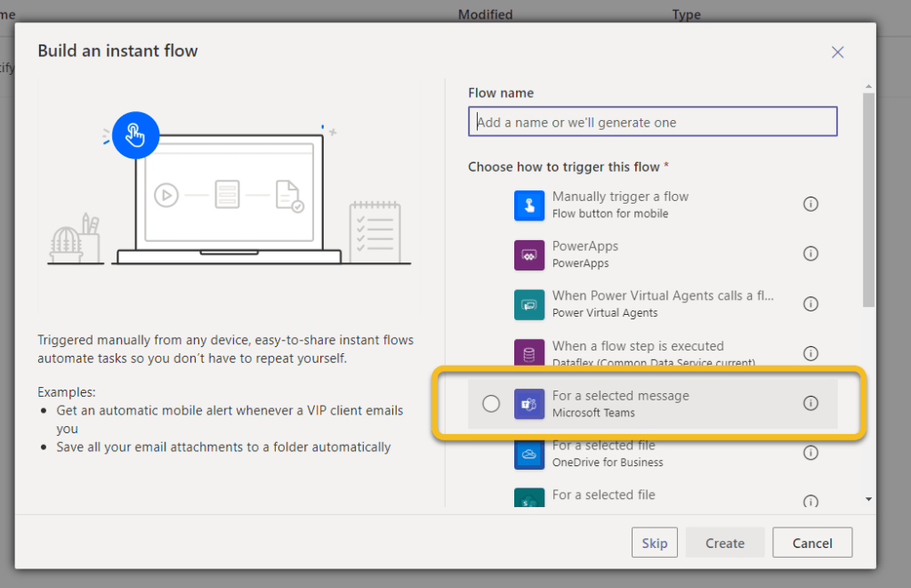Click the OneDrive for Business icon
Image resolution: width=911 pixels, height=588 pixels.
click(528, 453)
